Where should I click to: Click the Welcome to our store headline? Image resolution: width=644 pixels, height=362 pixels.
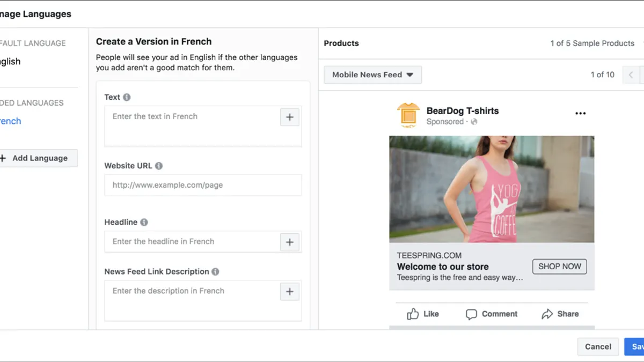point(443,267)
